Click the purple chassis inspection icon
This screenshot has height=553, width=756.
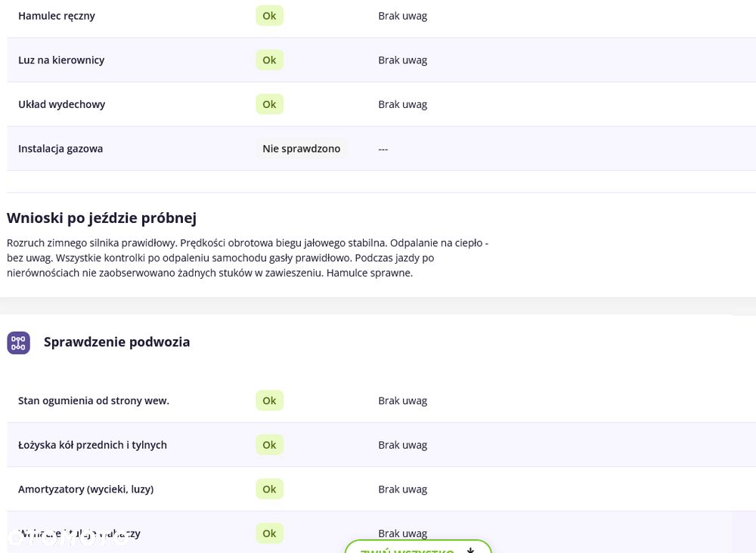click(18, 342)
